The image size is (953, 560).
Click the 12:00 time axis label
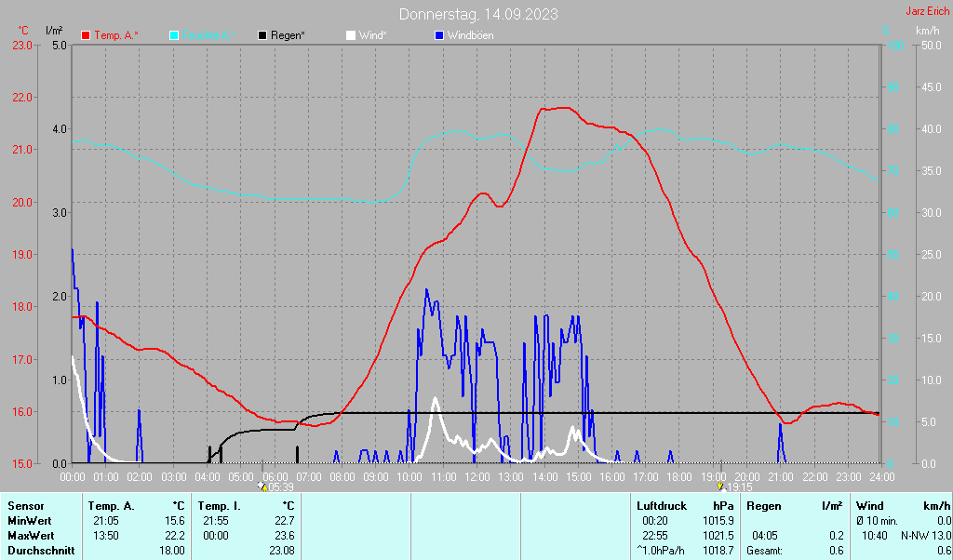(x=476, y=477)
